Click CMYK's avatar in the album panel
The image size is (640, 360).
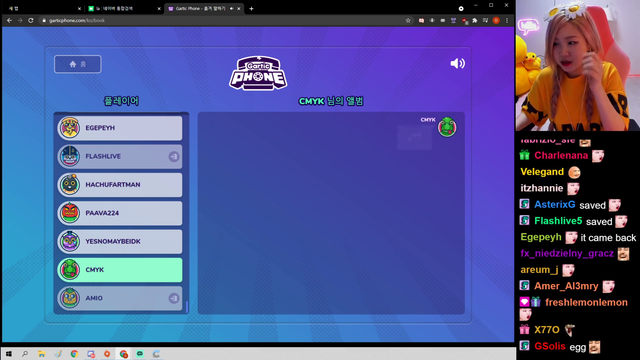tap(447, 127)
